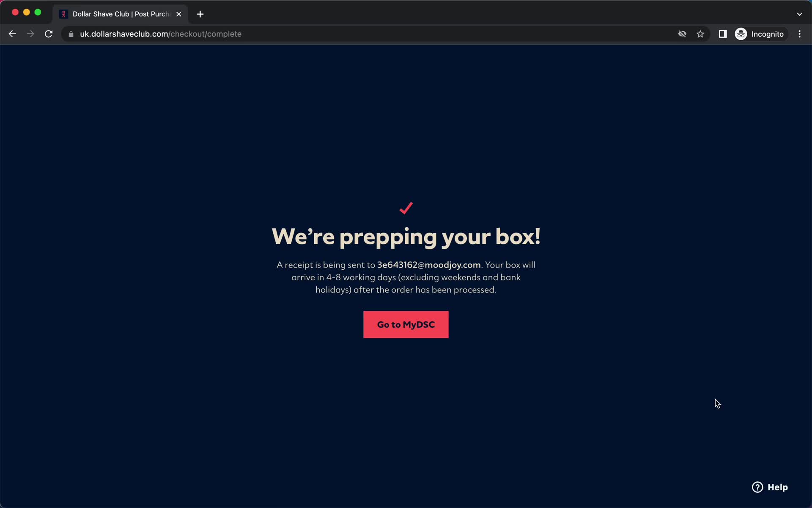The image size is (812, 508).
Task: Select the Dollar Shave Club Post Purchase tab
Action: coord(121,14)
